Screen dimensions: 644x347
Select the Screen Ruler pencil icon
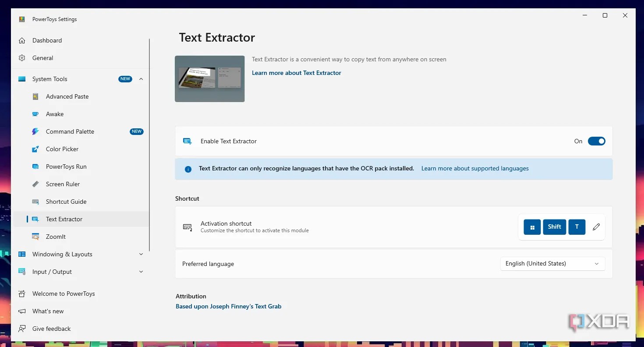click(35, 184)
